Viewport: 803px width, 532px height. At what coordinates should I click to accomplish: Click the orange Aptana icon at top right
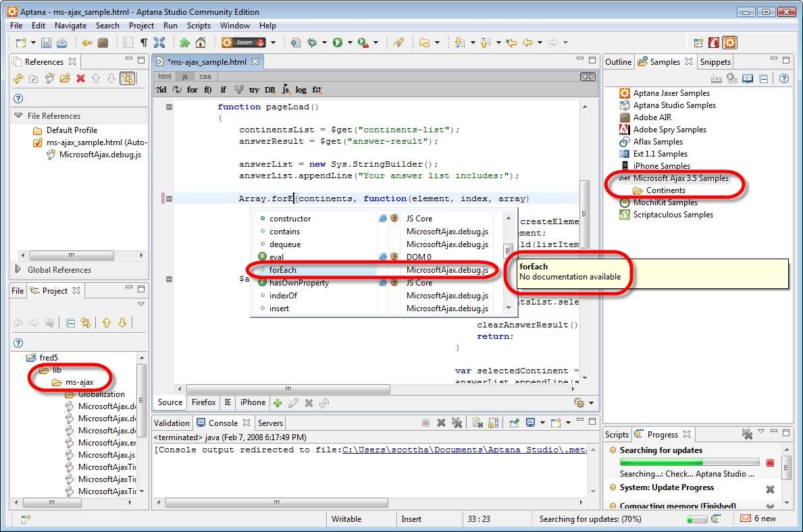point(729,42)
